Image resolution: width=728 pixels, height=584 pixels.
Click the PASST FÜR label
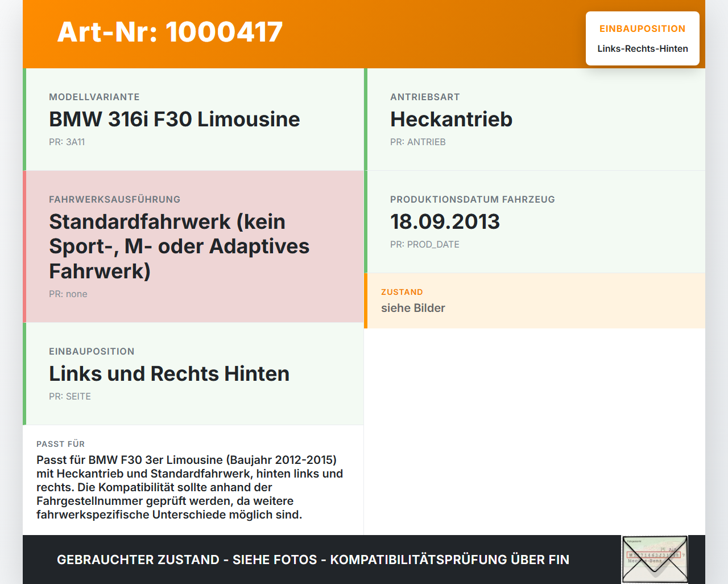click(61, 444)
